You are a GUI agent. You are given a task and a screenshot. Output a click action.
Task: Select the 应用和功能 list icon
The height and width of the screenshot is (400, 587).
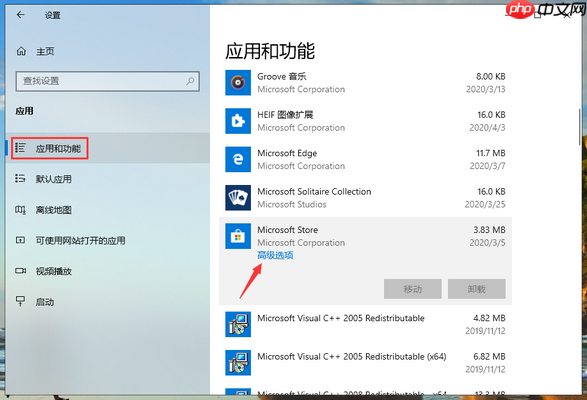coord(20,148)
